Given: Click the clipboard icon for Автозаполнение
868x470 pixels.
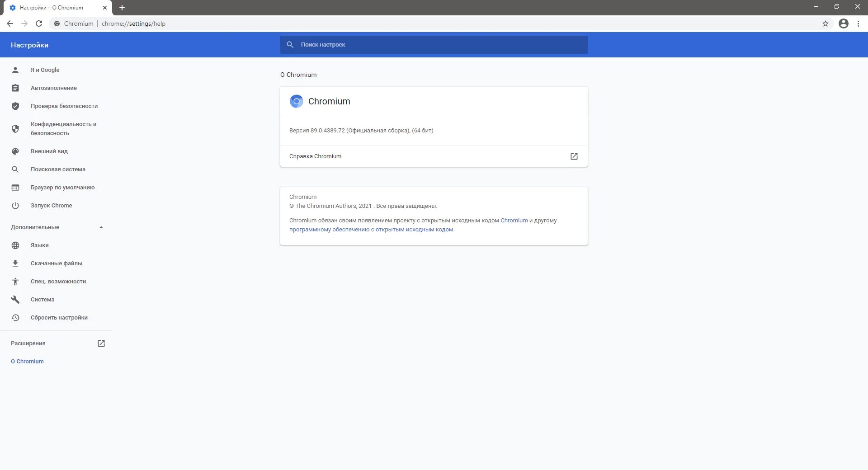Looking at the screenshot, I should (x=15, y=88).
